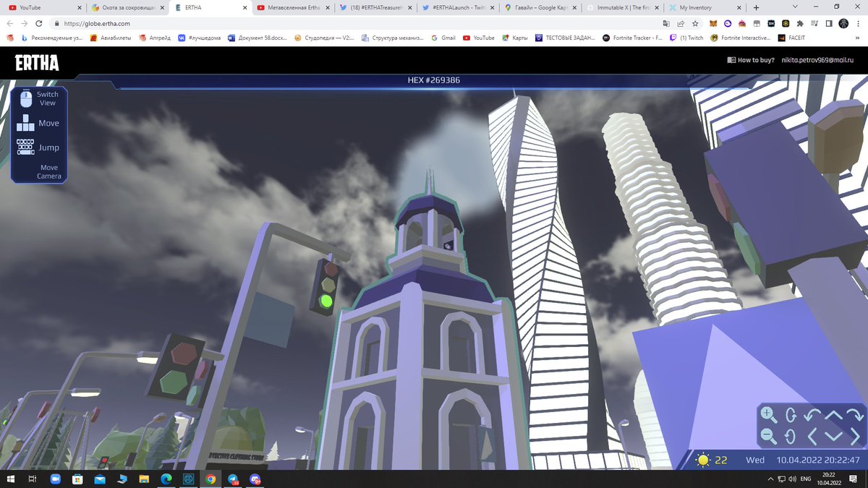Click the ERTHA logo
The image size is (868, 488).
point(37,63)
